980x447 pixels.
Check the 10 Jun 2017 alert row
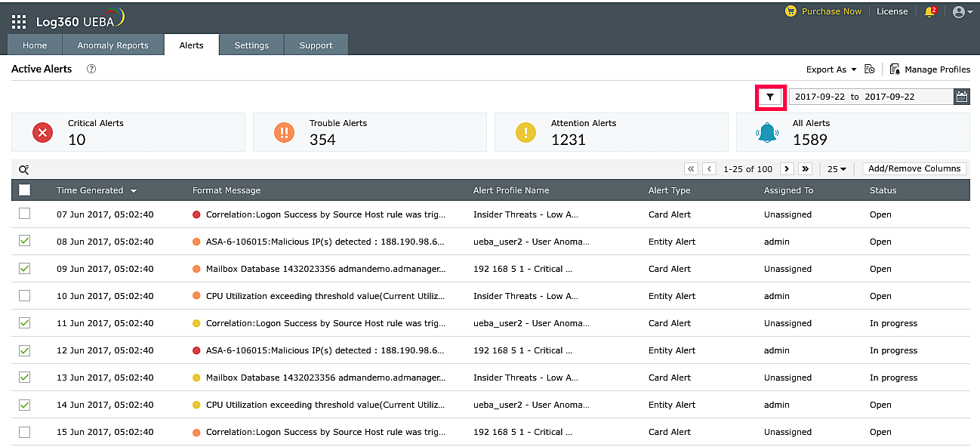point(24,295)
